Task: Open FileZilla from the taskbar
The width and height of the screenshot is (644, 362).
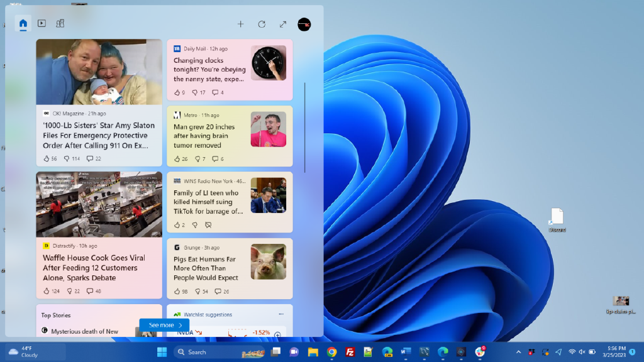Action: click(x=350, y=352)
